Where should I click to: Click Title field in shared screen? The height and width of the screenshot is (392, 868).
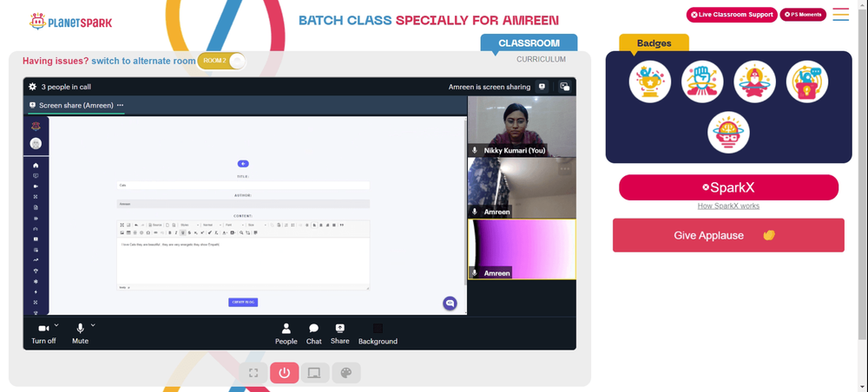point(243,186)
